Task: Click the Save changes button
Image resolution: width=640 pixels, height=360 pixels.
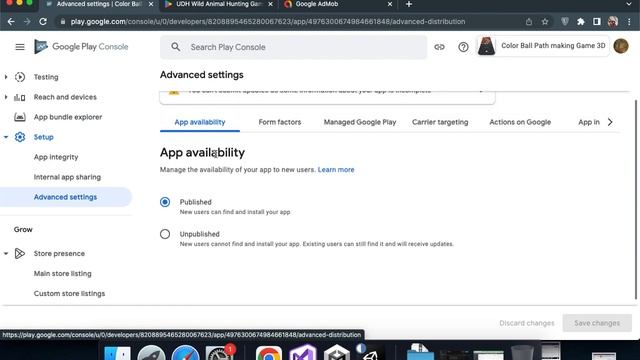Action: pyautogui.click(x=597, y=323)
